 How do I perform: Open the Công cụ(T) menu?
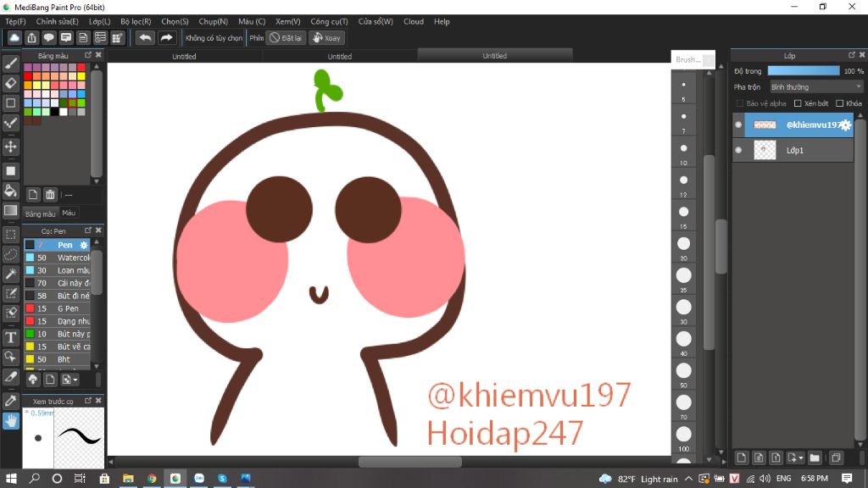click(x=329, y=21)
